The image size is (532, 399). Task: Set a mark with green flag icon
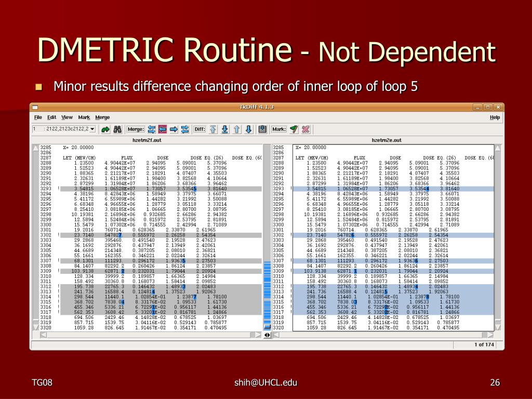coord(294,129)
